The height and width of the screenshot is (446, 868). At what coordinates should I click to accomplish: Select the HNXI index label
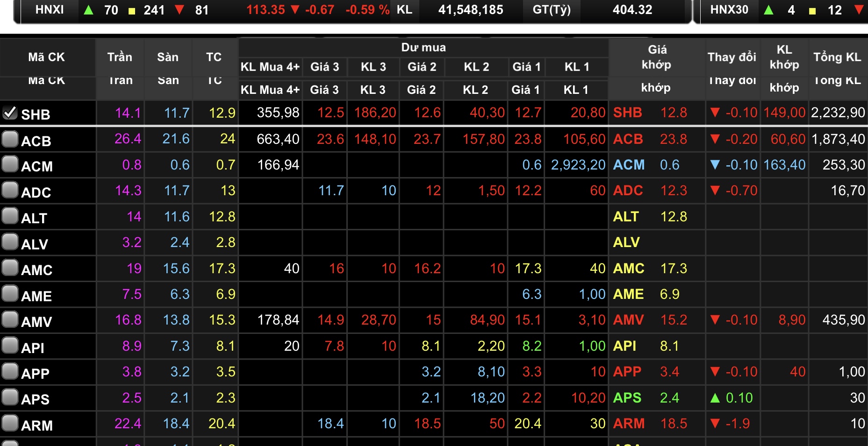50,10
